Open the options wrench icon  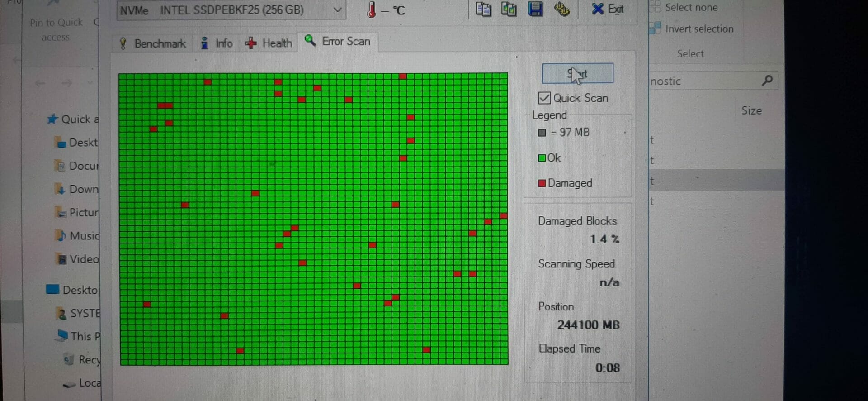point(561,9)
